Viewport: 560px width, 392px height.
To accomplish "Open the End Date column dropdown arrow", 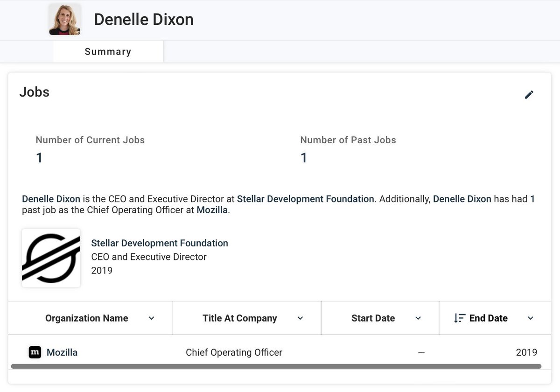I will coord(530,318).
